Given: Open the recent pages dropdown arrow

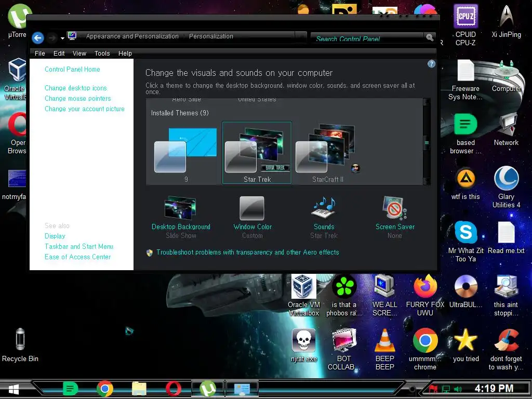Looking at the screenshot, I should click(x=62, y=38).
